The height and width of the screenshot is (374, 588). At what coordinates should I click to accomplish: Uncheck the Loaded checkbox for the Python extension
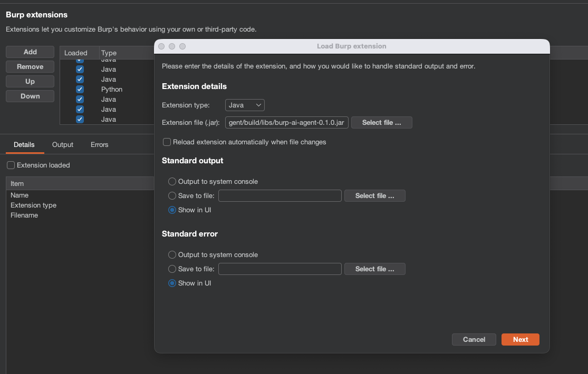(80, 89)
